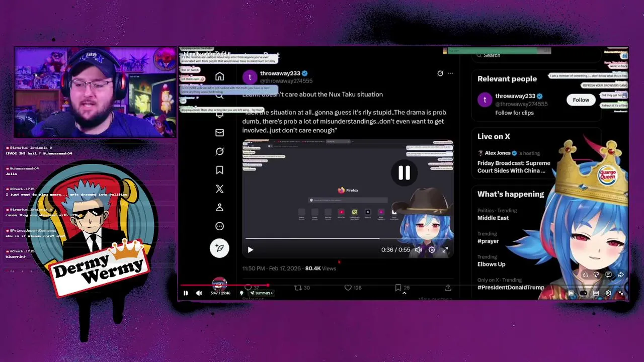The image size is (644, 362).
Task: Focus the X Search field
Action: pos(536,55)
